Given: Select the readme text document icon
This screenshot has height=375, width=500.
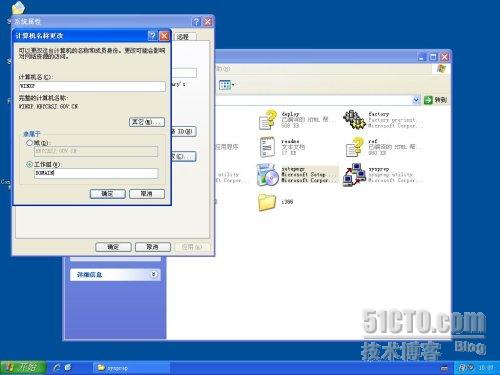Looking at the screenshot, I should click(267, 147).
